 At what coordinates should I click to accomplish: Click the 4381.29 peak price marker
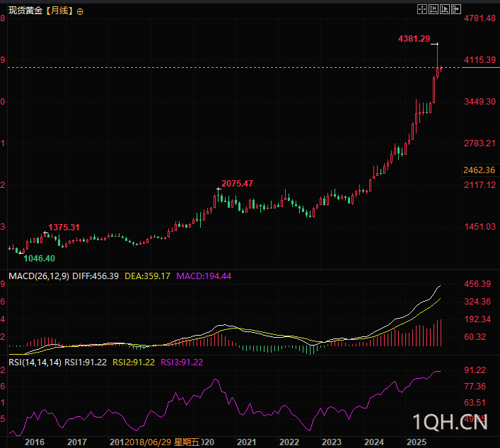(413, 40)
